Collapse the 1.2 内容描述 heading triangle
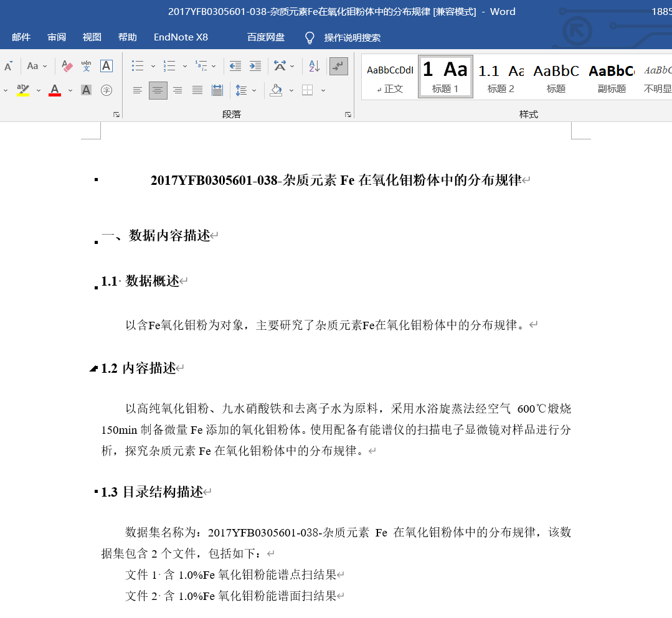The width and height of the screenshot is (672, 618). [x=93, y=368]
